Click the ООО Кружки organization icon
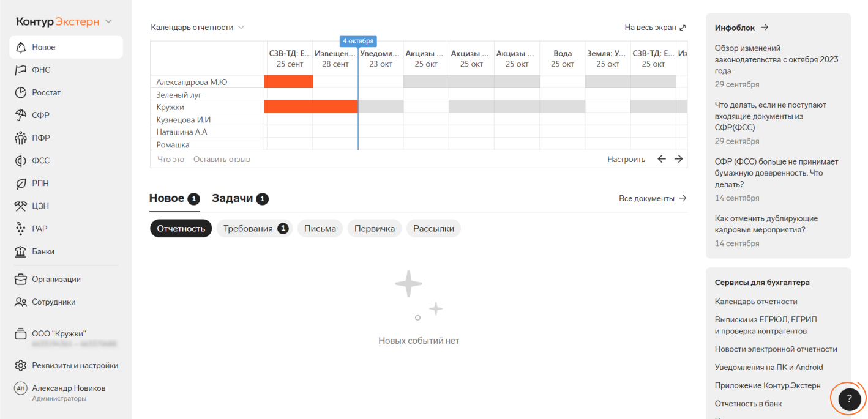Screen dimensions: 868x419 [x=21, y=333]
